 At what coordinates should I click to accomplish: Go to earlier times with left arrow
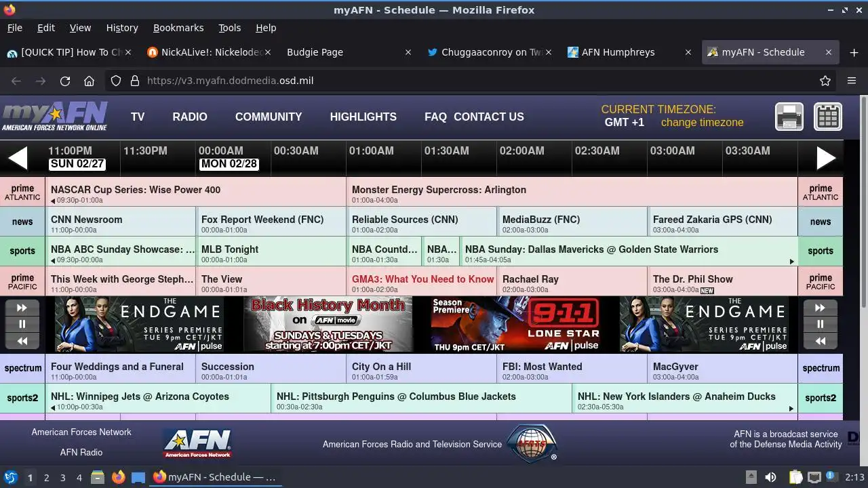pos(18,158)
